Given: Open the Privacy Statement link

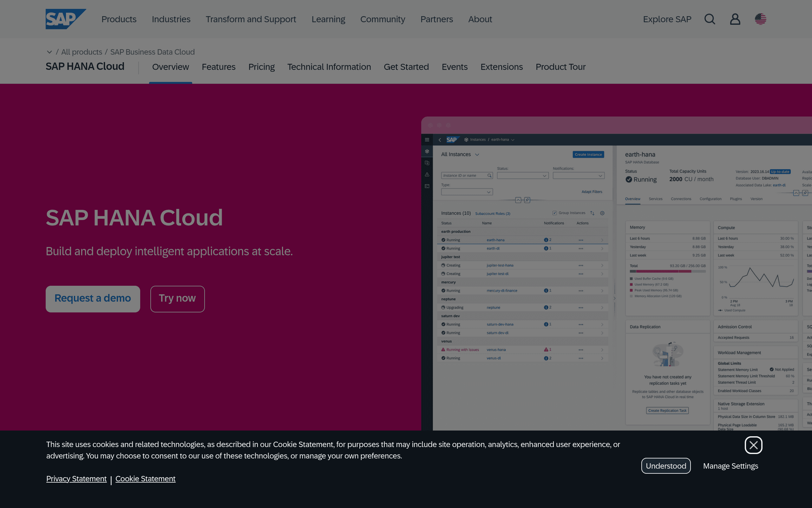Looking at the screenshot, I should [76, 478].
